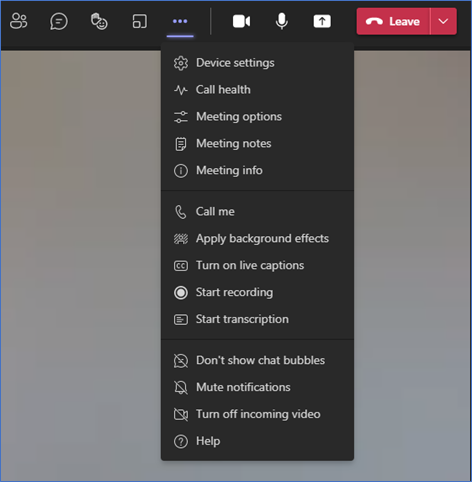The height and width of the screenshot is (482, 472).
Task: Open the reactions hand-and-emoji icon
Action: click(x=99, y=22)
